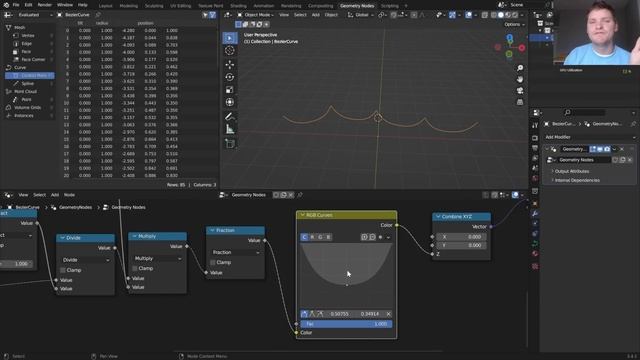The image size is (640, 360).
Task: Toggle modifier viewport display button
Action: pos(600,149)
